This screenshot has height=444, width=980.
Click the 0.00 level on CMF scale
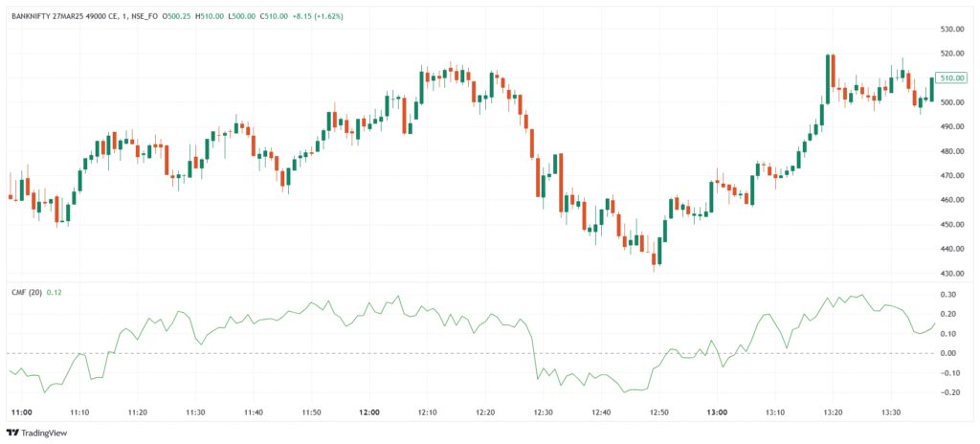pos(951,353)
